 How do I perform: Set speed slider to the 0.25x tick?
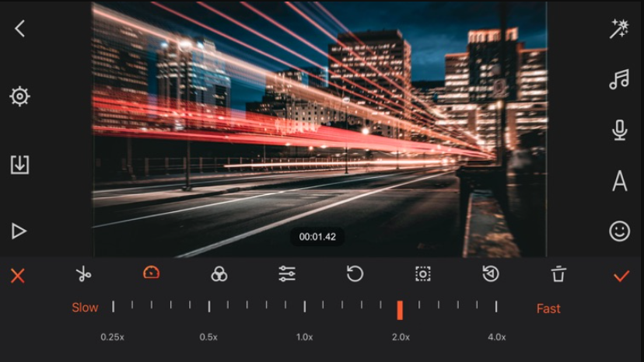pyautogui.click(x=113, y=307)
